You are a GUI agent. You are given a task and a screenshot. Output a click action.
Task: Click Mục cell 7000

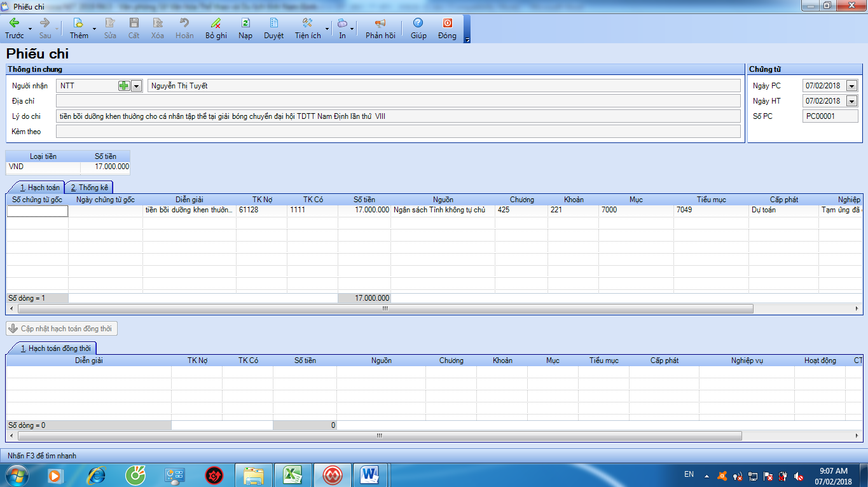(636, 210)
